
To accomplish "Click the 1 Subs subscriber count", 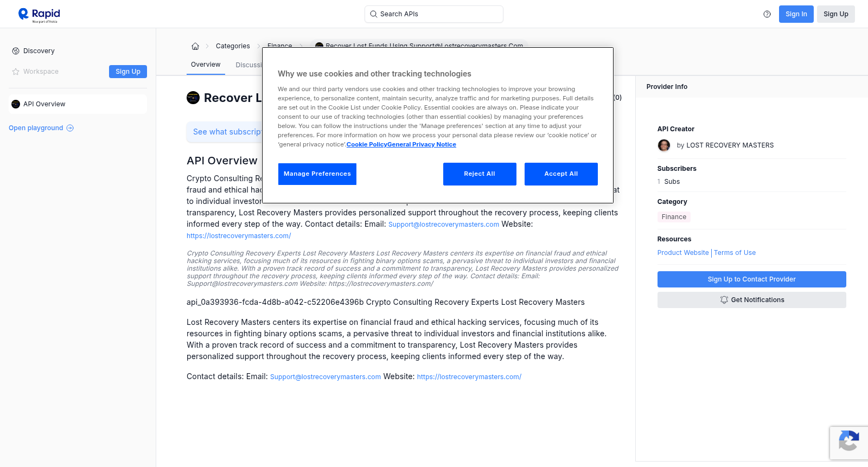I will click(668, 182).
